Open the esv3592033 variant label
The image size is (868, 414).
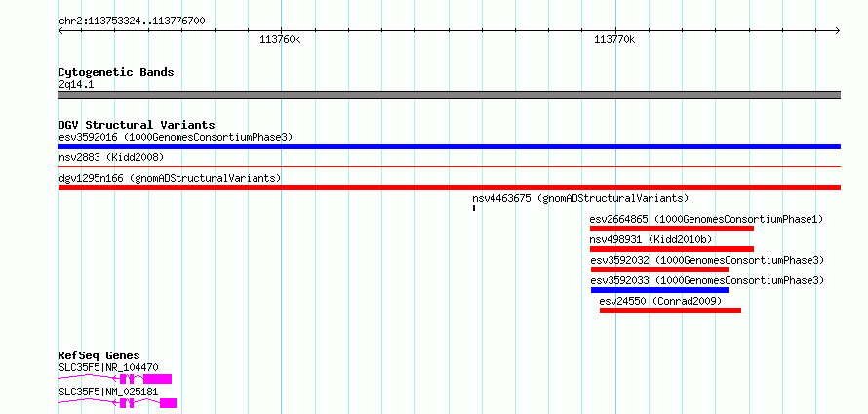click(707, 280)
